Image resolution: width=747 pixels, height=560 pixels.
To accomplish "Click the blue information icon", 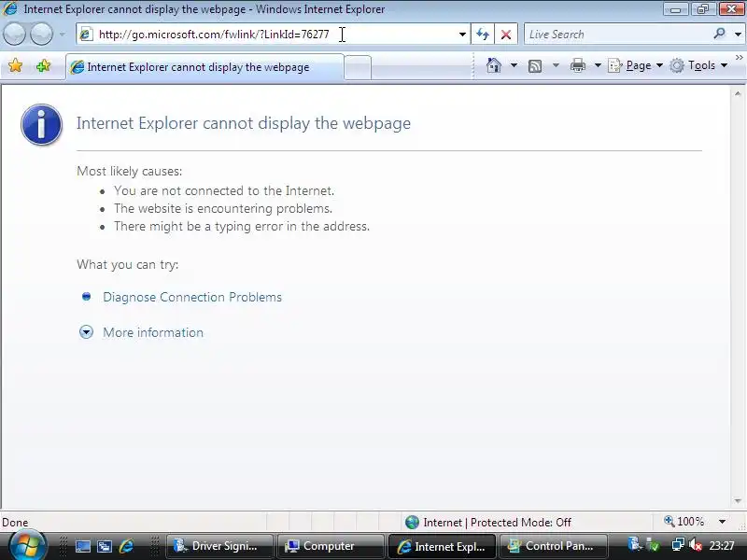I will coord(41,124).
